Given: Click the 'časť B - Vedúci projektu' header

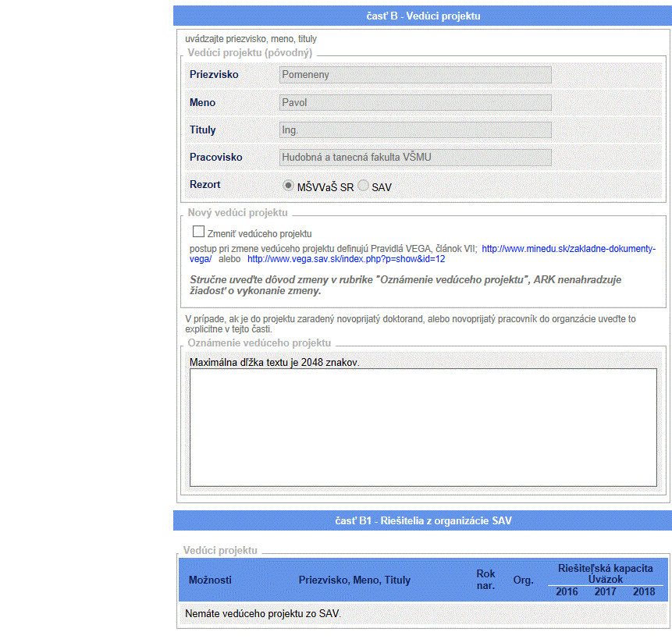Looking at the screenshot, I should pyautogui.click(x=423, y=16).
